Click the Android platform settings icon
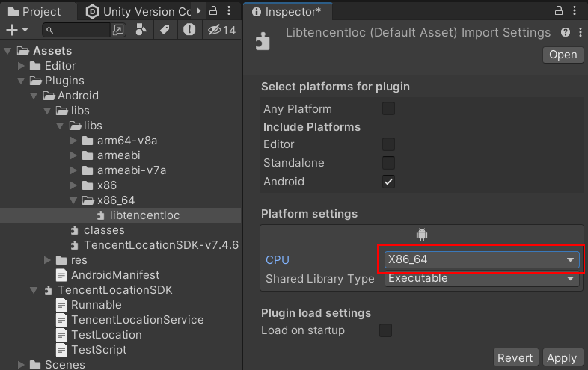 (421, 235)
